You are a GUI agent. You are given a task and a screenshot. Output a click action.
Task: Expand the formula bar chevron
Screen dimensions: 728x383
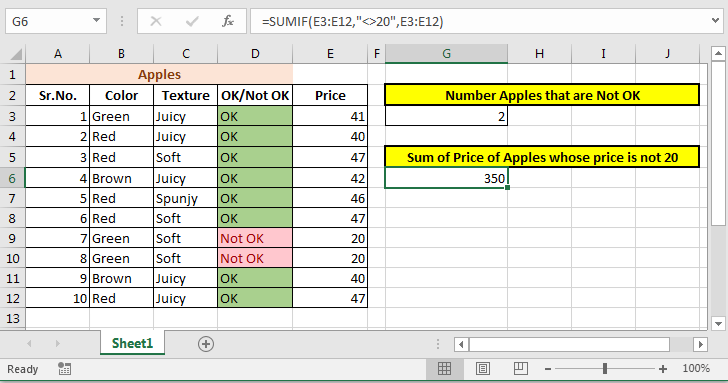715,20
